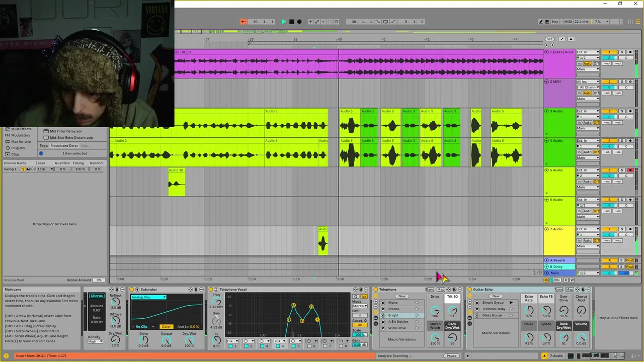Start playback with the green play button
644x362 pixels.
(283, 22)
